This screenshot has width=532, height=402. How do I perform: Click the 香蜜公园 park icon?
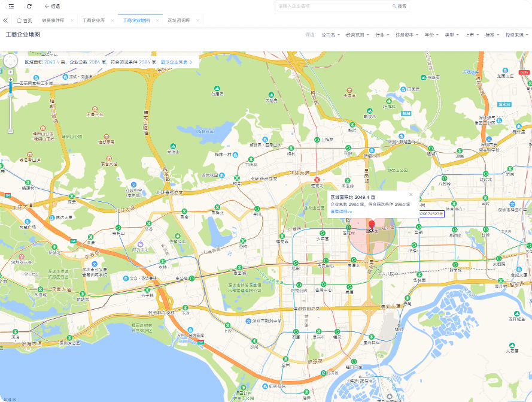click(178, 236)
